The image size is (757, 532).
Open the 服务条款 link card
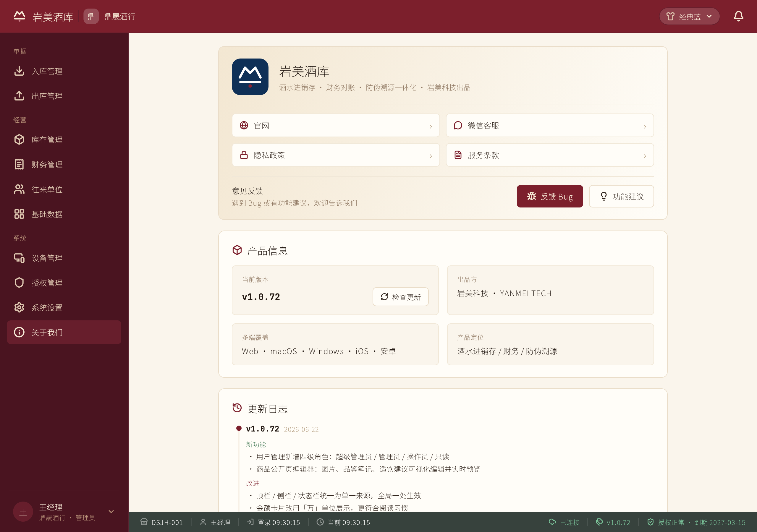coord(550,155)
